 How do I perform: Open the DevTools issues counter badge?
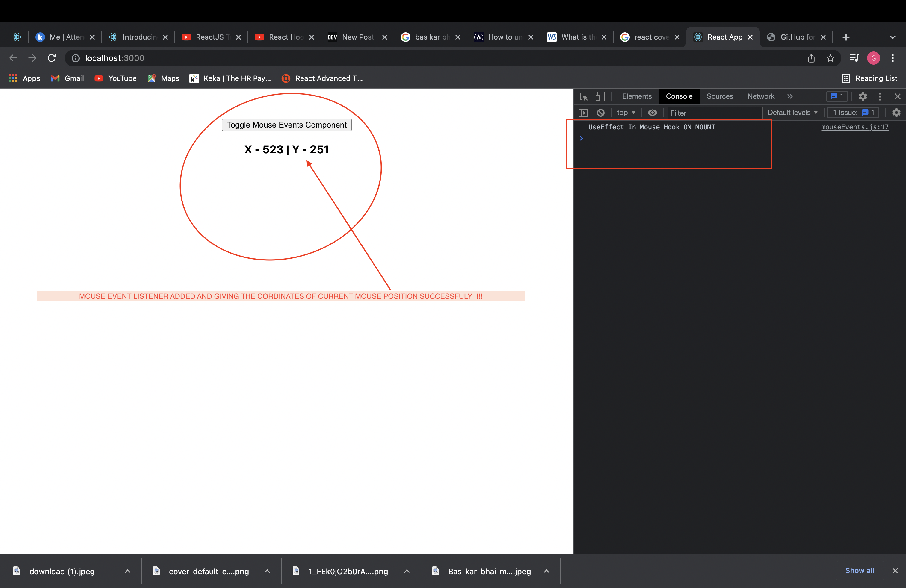pyautogui.click(x=837, y=97)
